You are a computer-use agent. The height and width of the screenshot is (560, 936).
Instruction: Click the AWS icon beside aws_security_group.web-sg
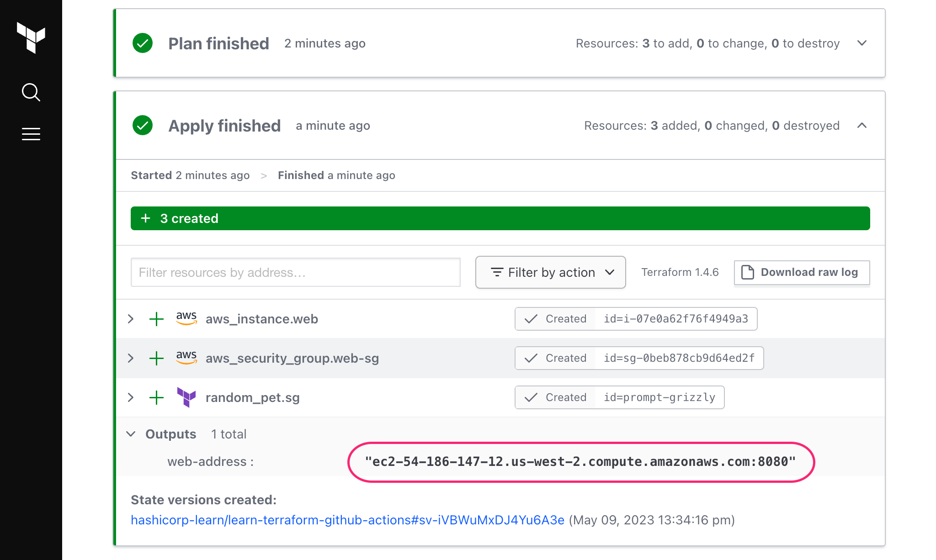click(186, 358)
